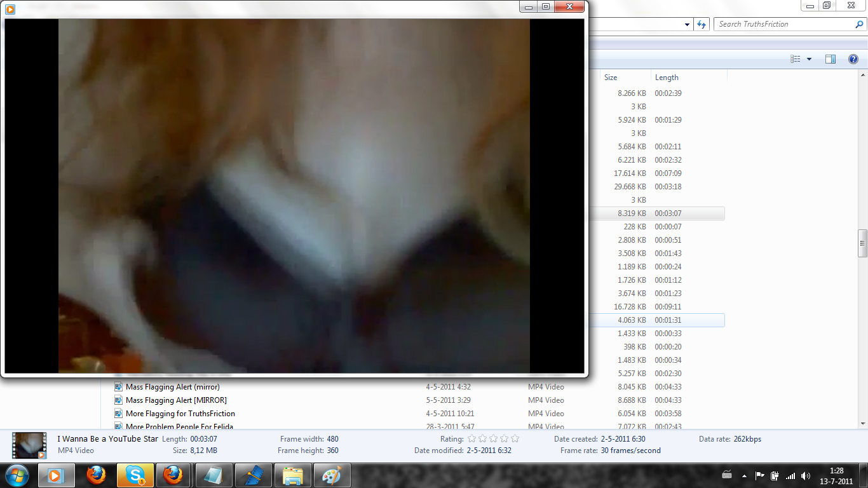
Task: Expand the address bar history dropdown
Action: (x=688, y=25)
